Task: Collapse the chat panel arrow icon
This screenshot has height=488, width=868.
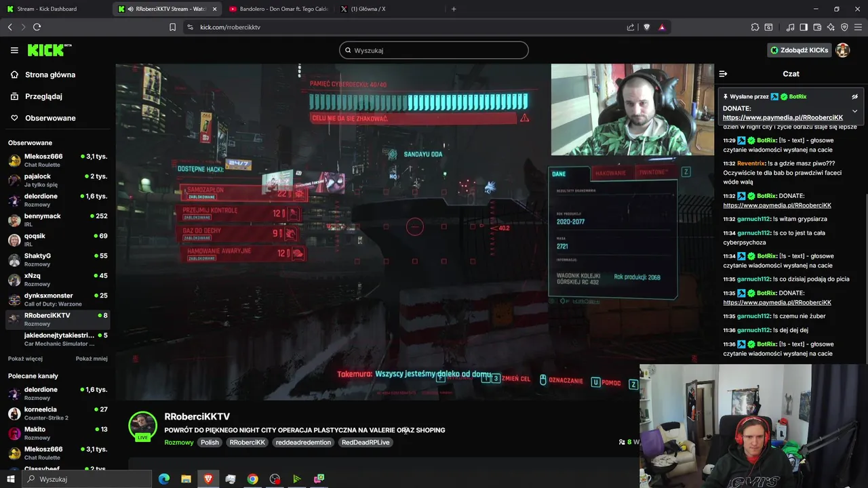Action: tap(723, 74)
